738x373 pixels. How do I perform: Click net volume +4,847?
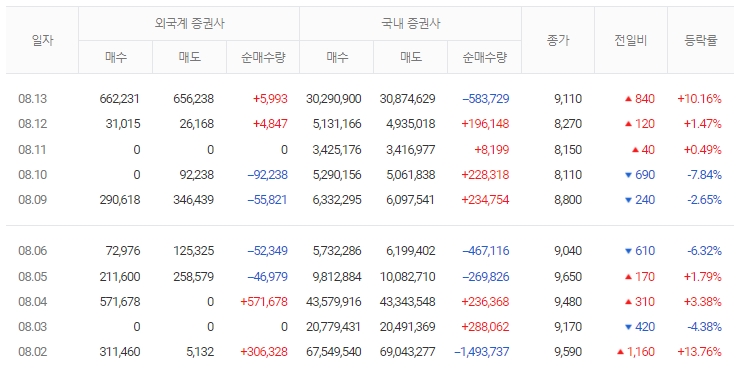pos(270,124)
